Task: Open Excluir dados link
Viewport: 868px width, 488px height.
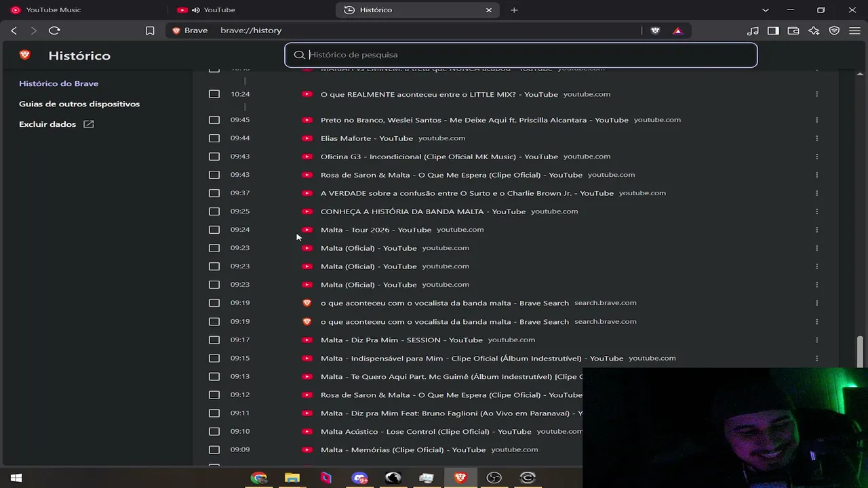Action: (x=56, y=124)
